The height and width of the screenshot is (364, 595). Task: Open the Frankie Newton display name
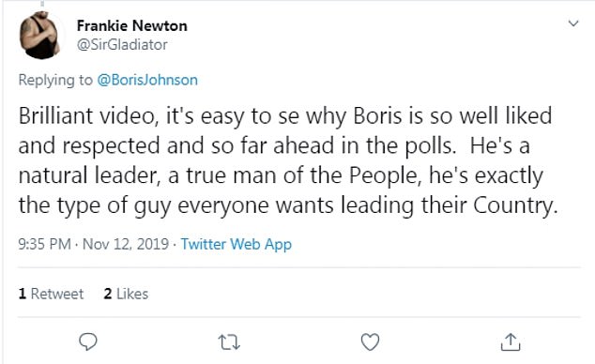tap(131, 25)
